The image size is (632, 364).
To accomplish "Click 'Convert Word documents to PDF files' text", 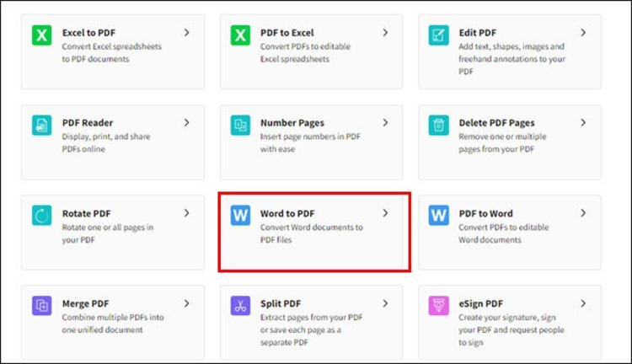I will click(x=312, y=233).
